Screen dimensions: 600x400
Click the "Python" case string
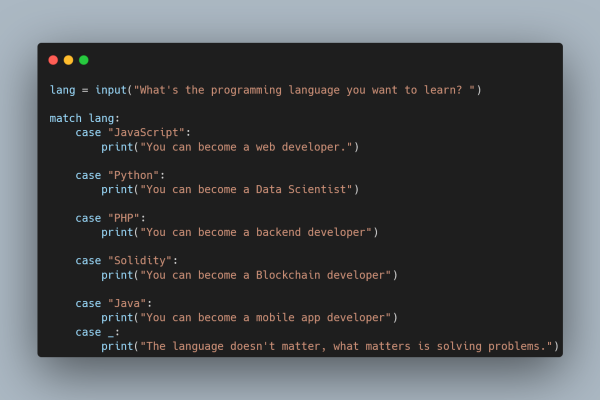point(133,175)
